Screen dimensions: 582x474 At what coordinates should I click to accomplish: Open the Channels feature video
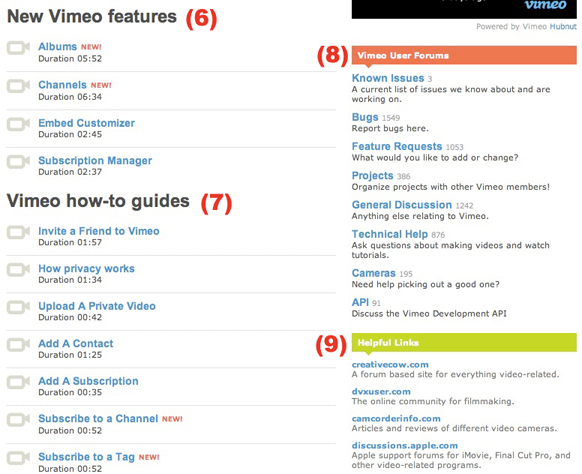point(62,85)
